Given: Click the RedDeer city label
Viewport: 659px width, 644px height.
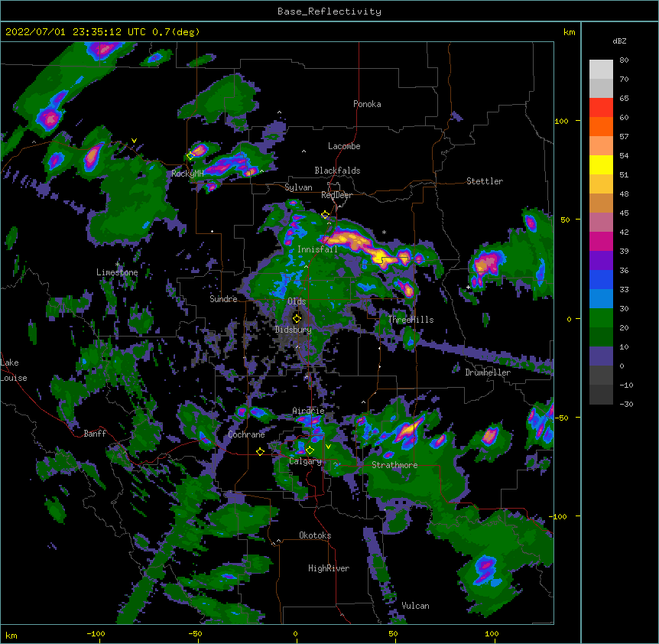Looking at the screenshot, I should click(x=336, y=195).
